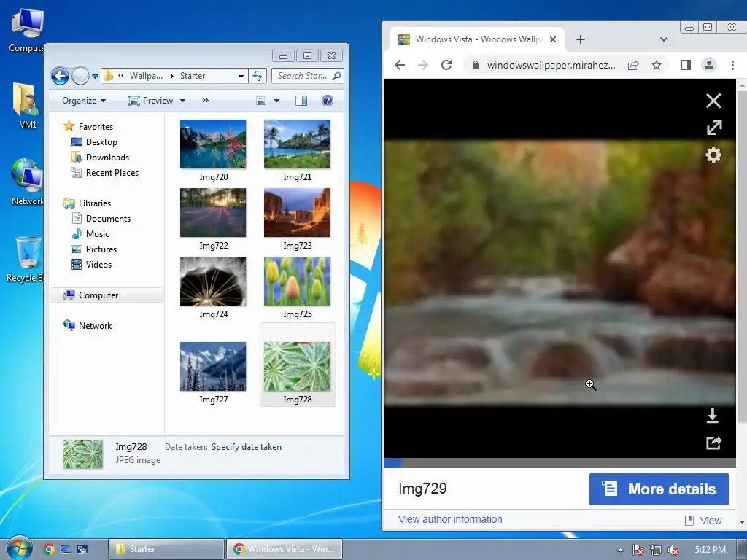Open Pictures library

pos(101,249)
